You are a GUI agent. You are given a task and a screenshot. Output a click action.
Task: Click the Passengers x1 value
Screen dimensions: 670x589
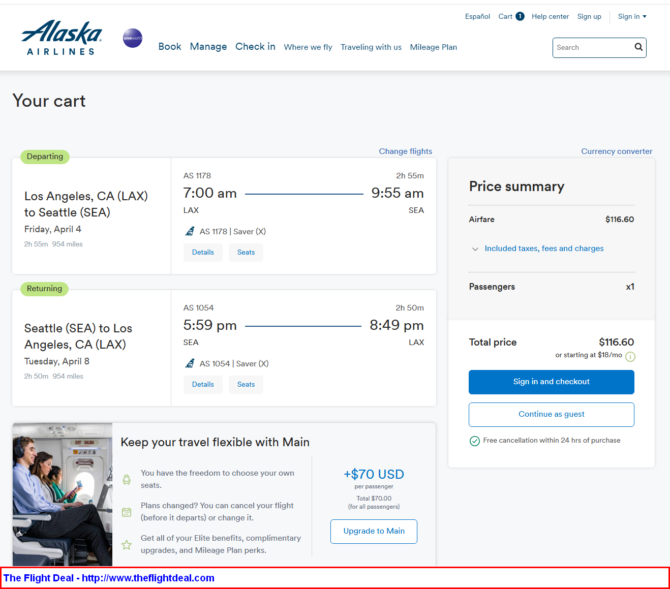tap(630, 287)
